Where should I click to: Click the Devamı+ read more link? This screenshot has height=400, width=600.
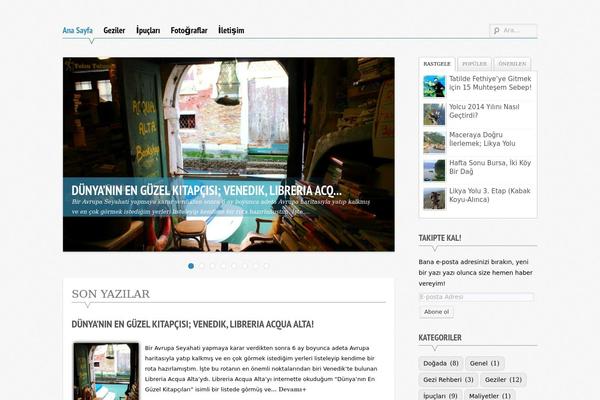[x=292, y=390]
